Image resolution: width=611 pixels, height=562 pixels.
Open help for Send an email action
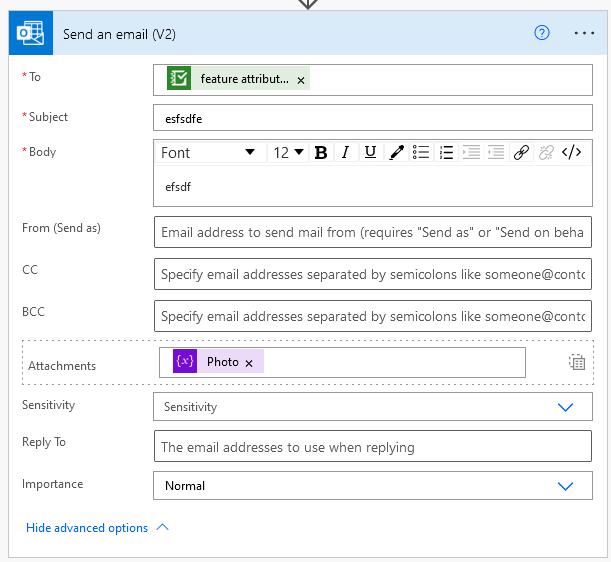point(542,32)
